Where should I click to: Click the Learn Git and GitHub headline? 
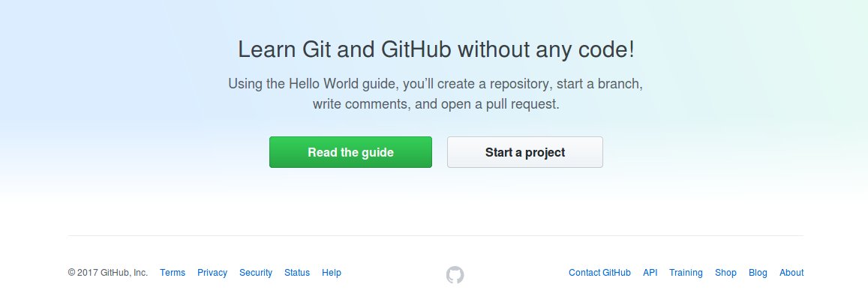pyautogui.click(x=436, y=50)
